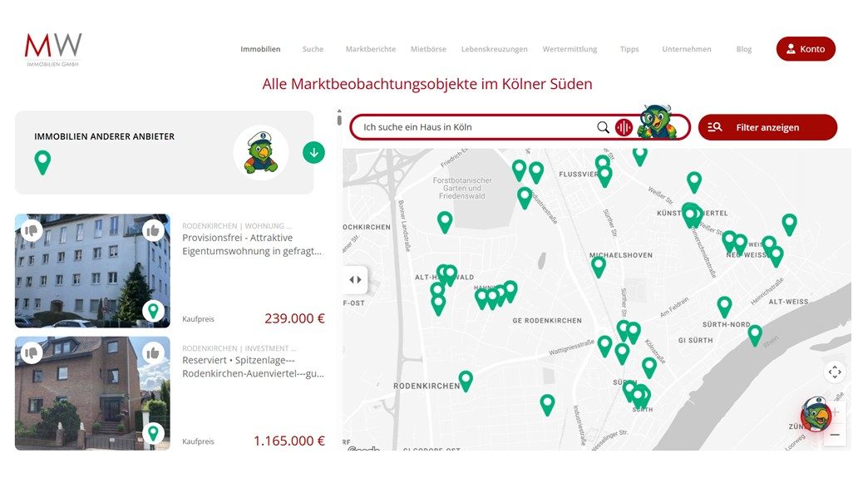Select the lone pin south of Ge Rodenkirchen
Image resolution: width=868 pixels, height=488 pixels.
click(547, 405)
